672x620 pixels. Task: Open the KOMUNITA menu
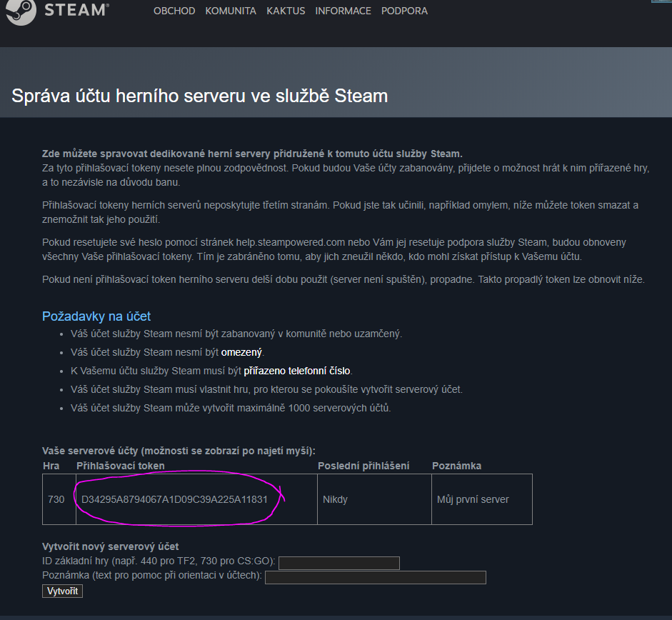231,11
